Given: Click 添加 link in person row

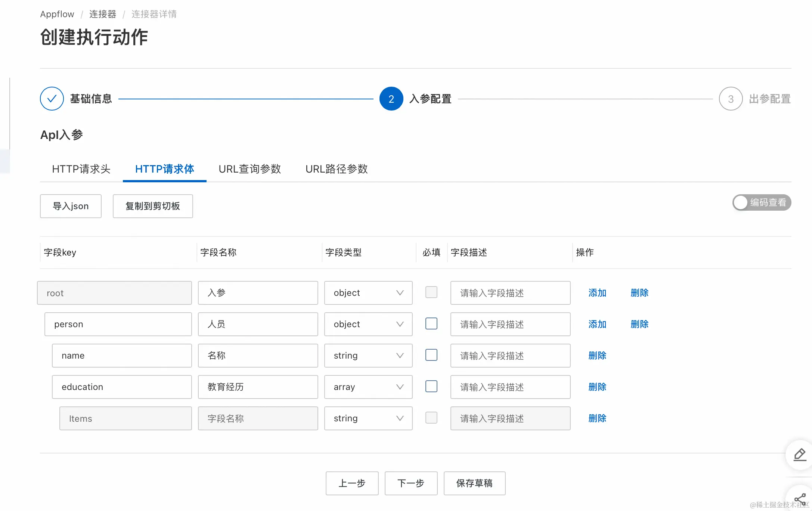Looking at the screenshot, I should tap(597, 324).
